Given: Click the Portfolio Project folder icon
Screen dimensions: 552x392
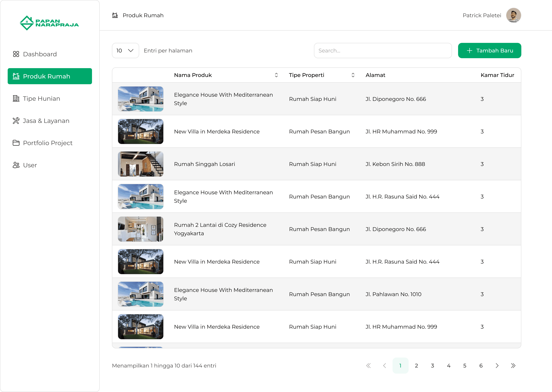Looking at the screenshot, I should [16, 143].
